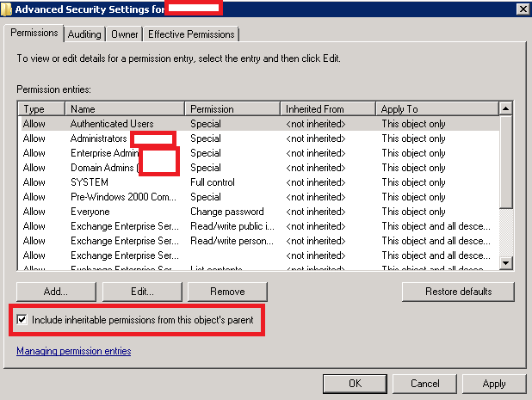The height and width of the screenshot is (400, 532).
Task: Select the Everyone Change password entry
Action: pyautogui.click(x=91, y=212)
